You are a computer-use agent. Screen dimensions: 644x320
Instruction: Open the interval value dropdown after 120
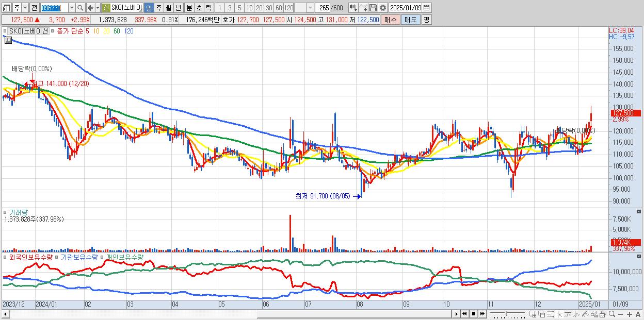tap(310, 8)
